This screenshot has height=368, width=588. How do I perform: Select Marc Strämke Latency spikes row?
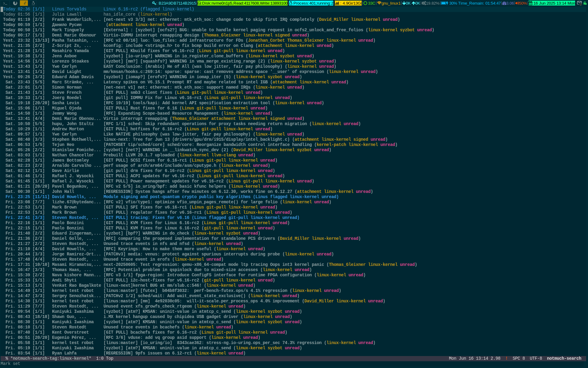pyautogui.click(x=294, y=82)
